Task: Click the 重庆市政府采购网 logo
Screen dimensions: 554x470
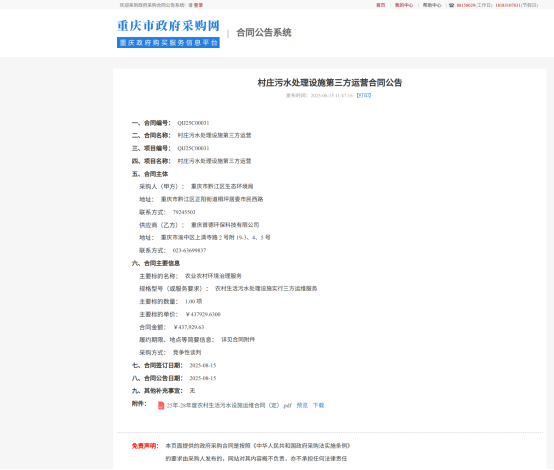Action: pyautogui.click(x=168, y=26)
